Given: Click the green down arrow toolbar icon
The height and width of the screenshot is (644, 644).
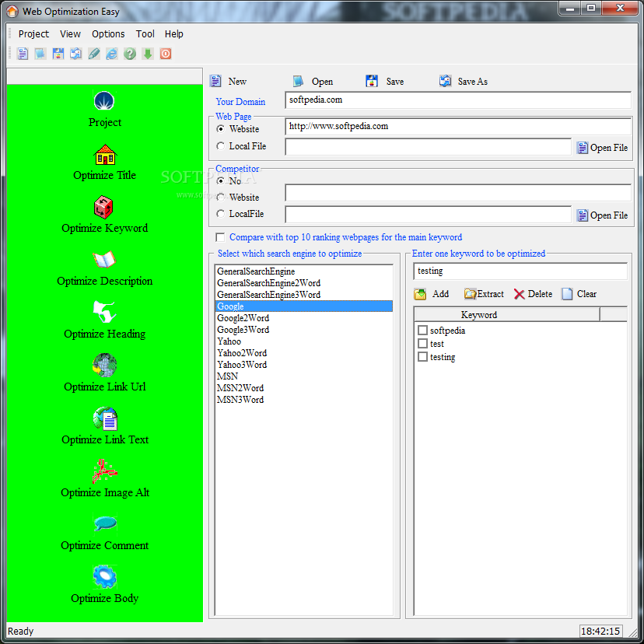Looking at the screenshot, I should (148, 54).
